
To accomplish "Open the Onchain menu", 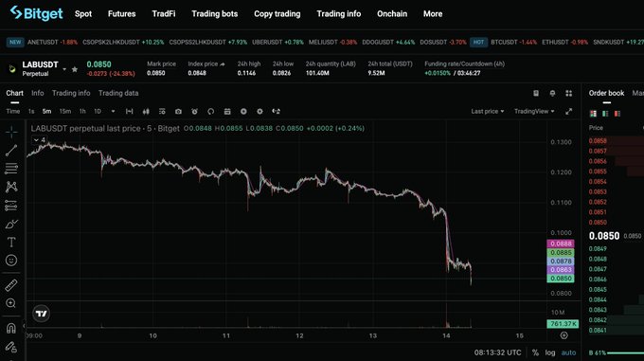I will (x=392, y=13).
